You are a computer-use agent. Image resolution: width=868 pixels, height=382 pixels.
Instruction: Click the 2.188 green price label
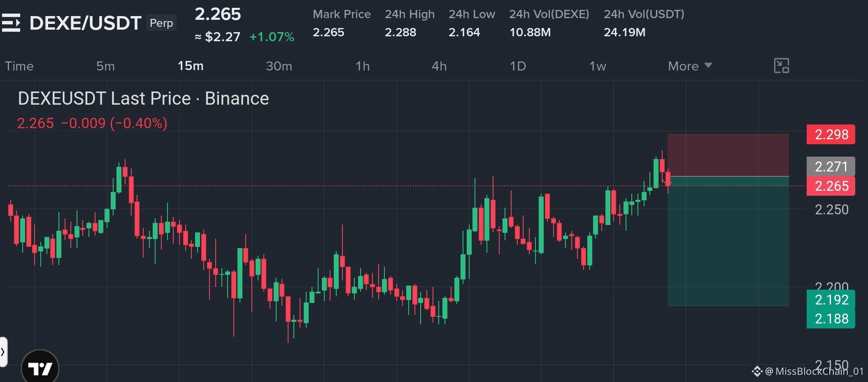(831, 319)
